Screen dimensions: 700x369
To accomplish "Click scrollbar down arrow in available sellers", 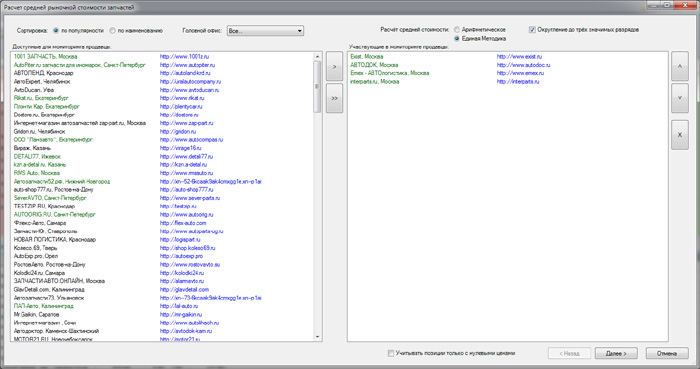I will pos(317,337).
